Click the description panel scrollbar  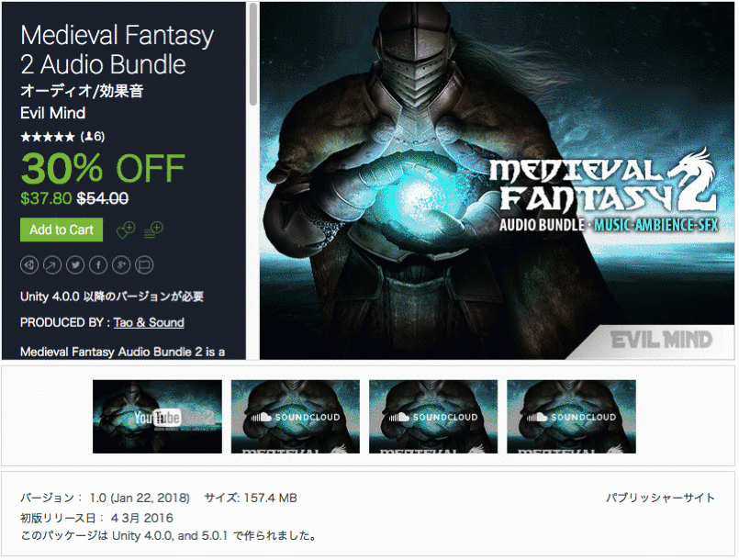[x=253, y=54]
